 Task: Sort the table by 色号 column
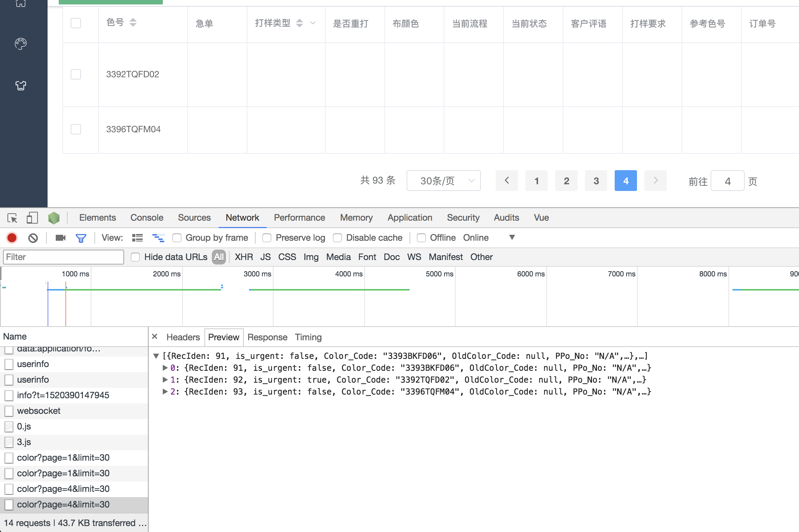pos(133,23)
